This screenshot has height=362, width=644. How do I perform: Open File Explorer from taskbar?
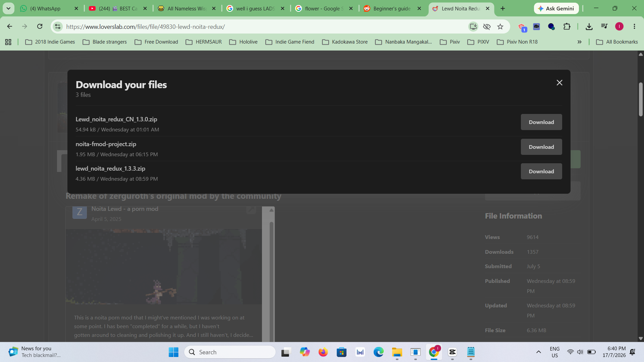click(397, 352)
